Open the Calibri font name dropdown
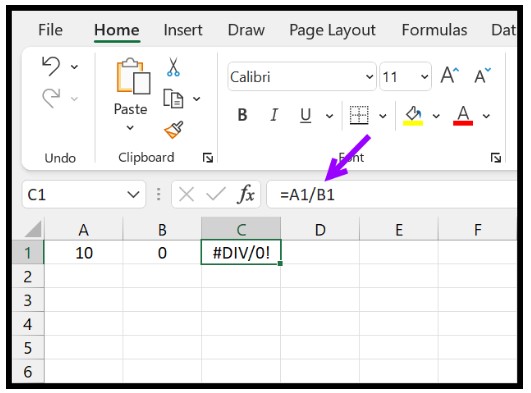The height and width of the screenshot is (393, 531). [369, 77]
